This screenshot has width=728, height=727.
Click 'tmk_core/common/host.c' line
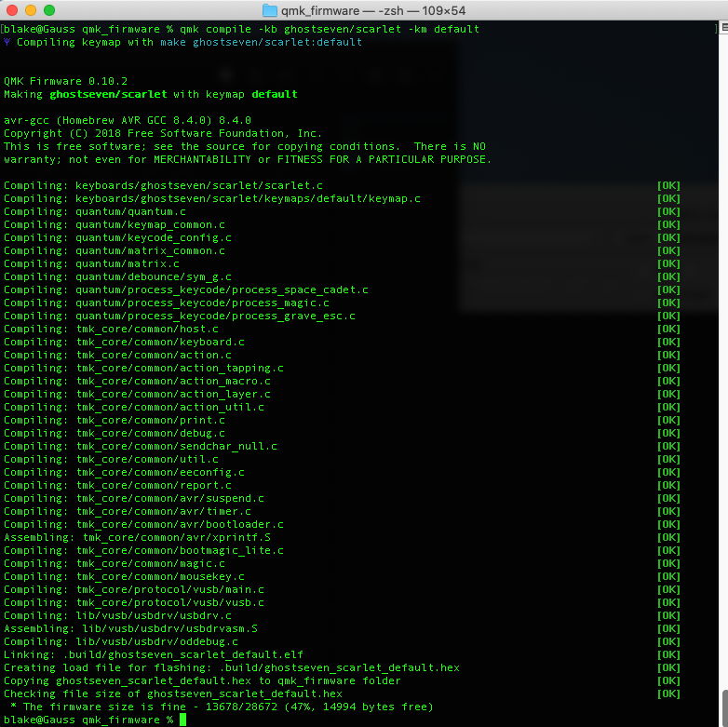(111, 329)
